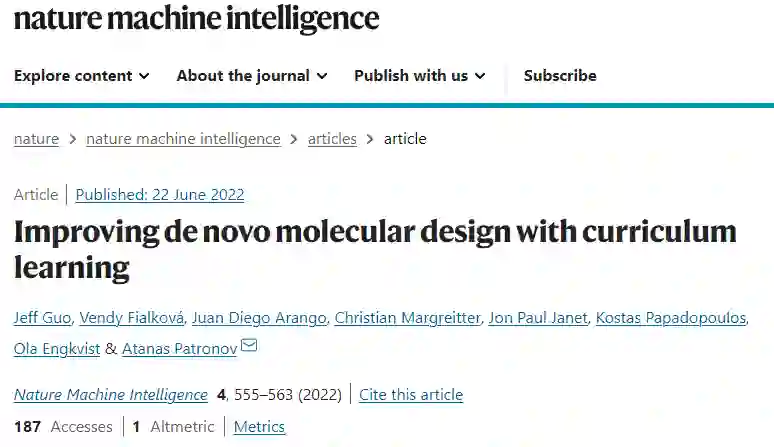Image resolution: width=774 pixels, height=447 pixels.
Task: Click the envelope icon beside Atanas Patronov
Action: [250, 347]
